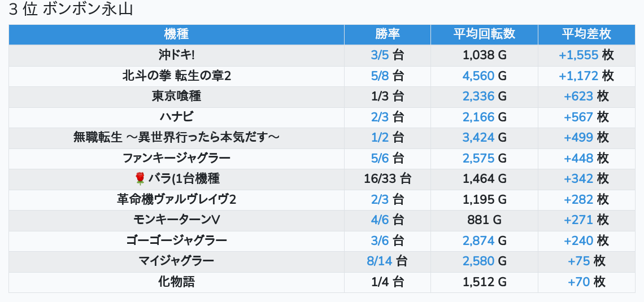The width and height of the screenshot is (644, 302).
Task: Click the 3 位 ボンボン永山 heading
Action: tap(71, 10)
